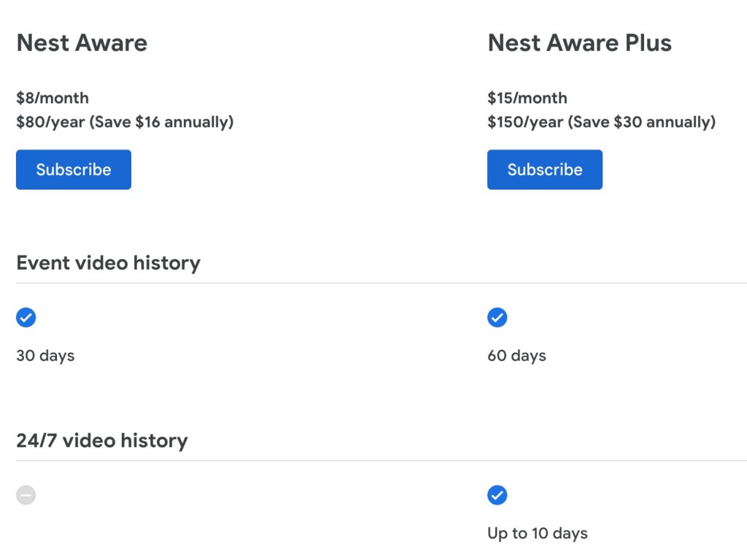747x560 pixels.
Task: Click the $80/year price
Action: (50, 122)
